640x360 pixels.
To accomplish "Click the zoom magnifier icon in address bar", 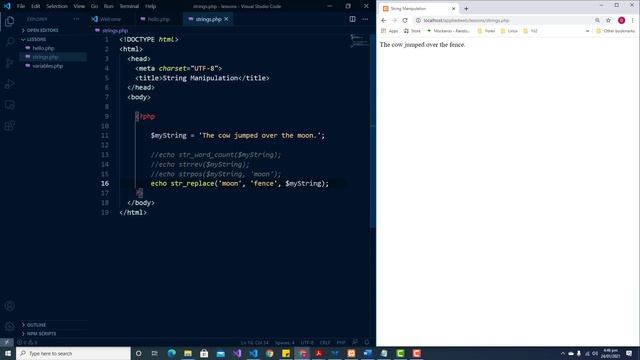I will point(597,20).
